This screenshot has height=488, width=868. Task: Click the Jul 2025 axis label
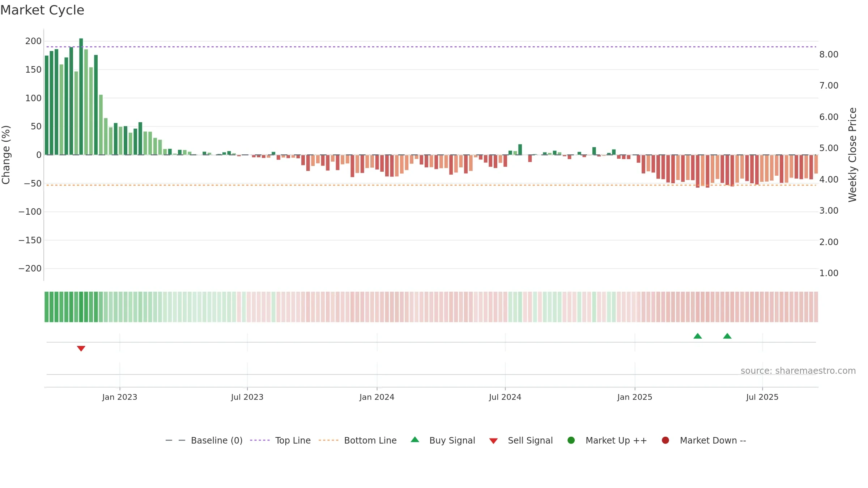pos(762,397)
